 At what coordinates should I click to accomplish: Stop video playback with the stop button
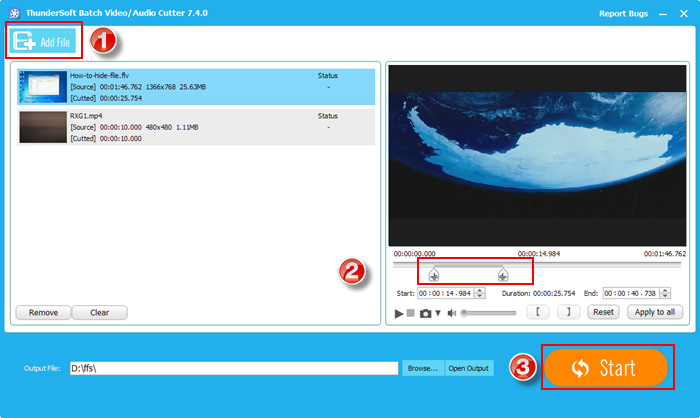(x=410, y=313)
